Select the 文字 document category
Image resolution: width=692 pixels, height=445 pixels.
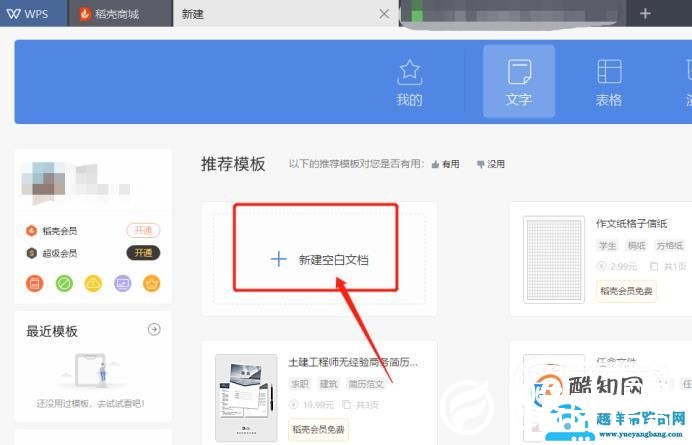tap(519, 82)
